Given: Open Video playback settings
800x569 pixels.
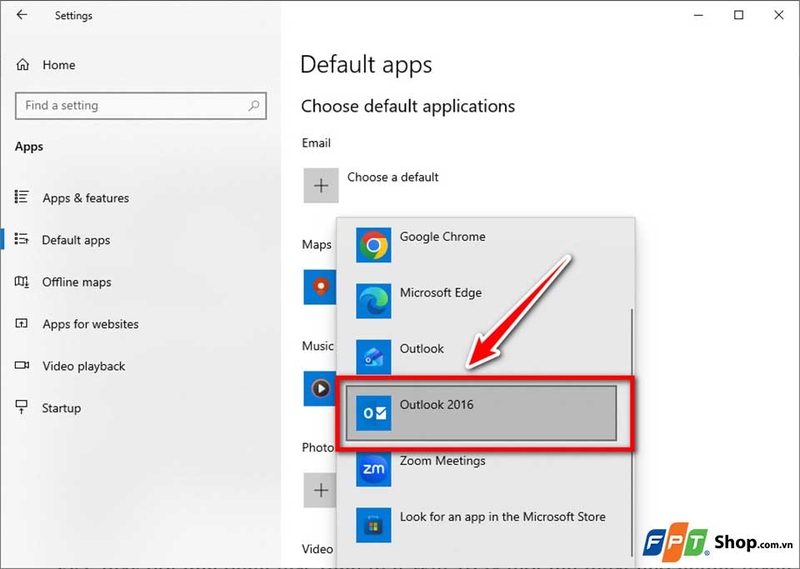Looking at the screenshot, I should pos(84,366).
